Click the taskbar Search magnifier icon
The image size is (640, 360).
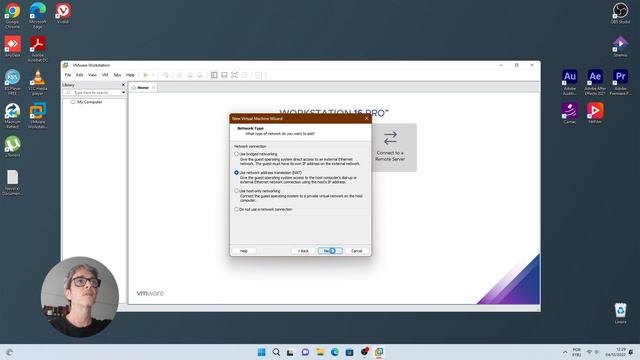tap(276, 352)
